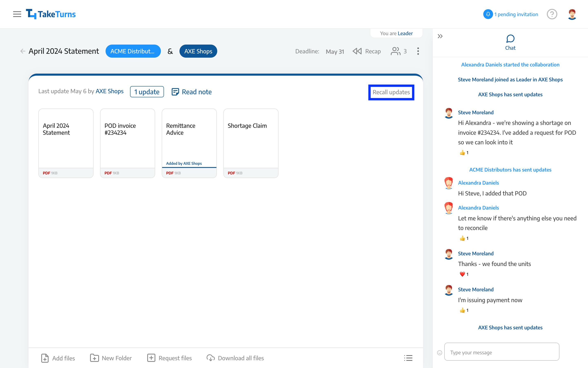Open the hamburger main menu
588x368 pixels.
pyautogui.click(x=17, y=14)
